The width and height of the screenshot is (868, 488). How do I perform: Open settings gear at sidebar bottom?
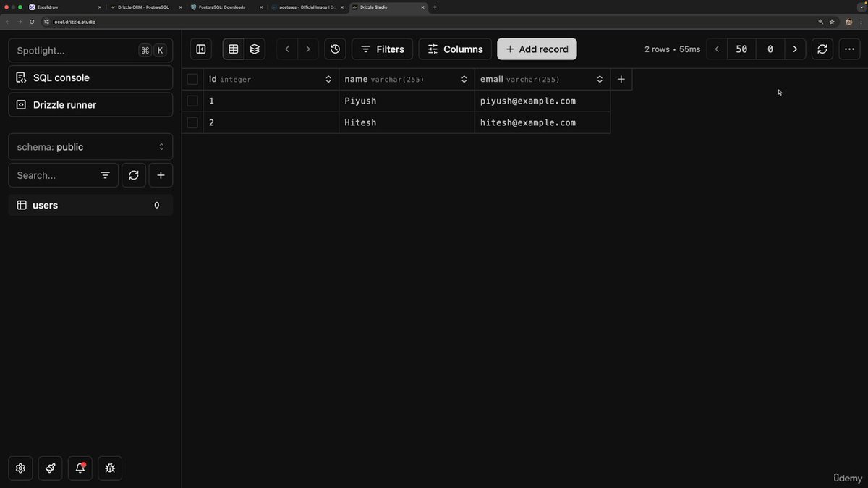(x=20, y=468)
